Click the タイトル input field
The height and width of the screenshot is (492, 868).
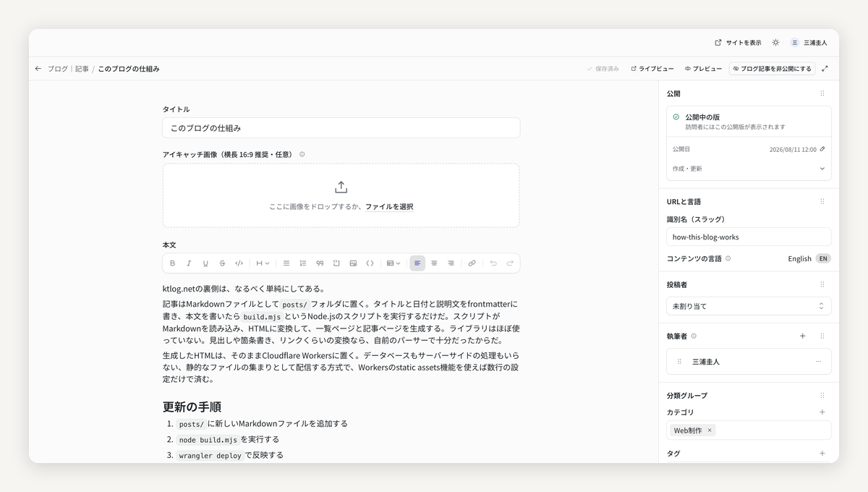[x=341, y=128]
